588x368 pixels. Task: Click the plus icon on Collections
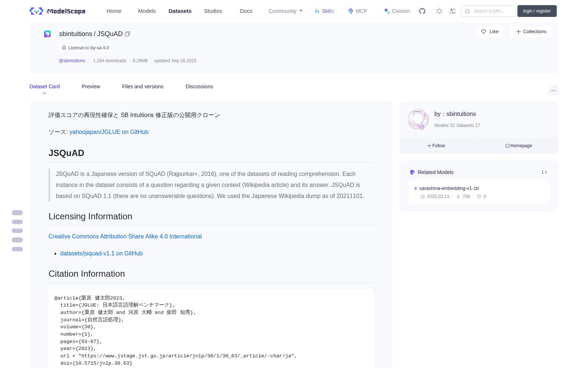click(519, 32)
